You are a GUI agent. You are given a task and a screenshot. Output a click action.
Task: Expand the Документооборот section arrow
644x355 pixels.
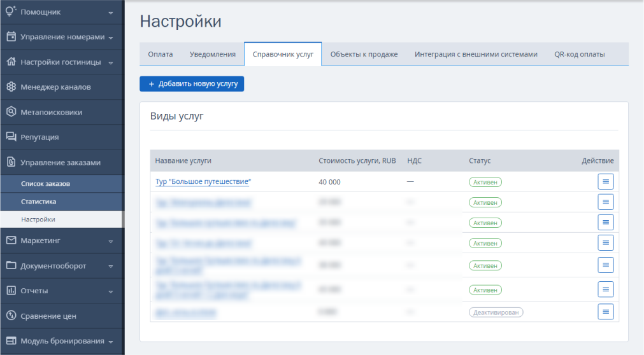tap(110, 267)
